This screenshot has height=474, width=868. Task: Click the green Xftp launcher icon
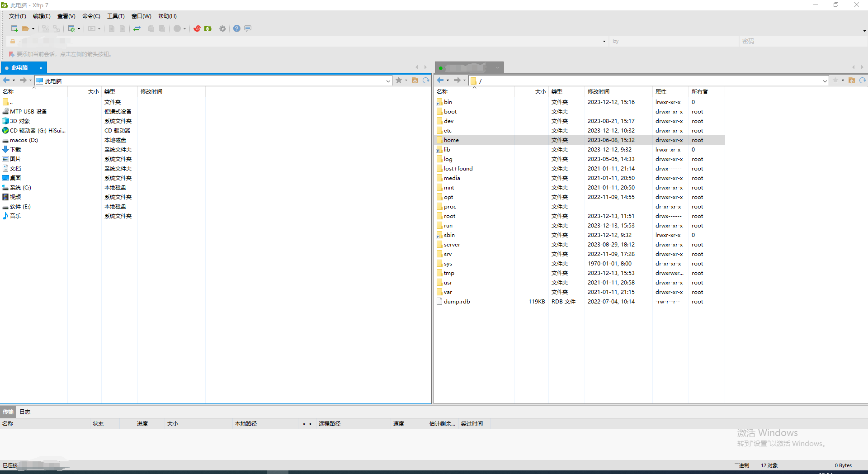click(x=208, y=28)
